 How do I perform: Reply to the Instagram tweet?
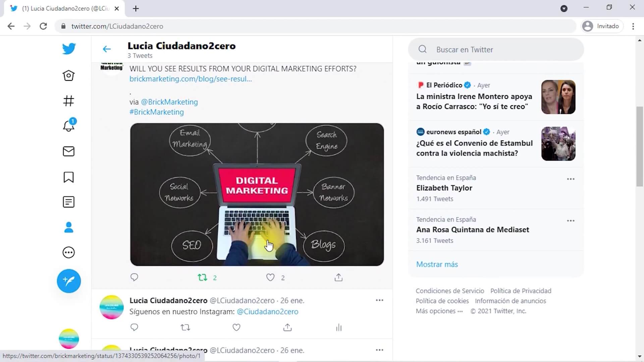point(134,327)
